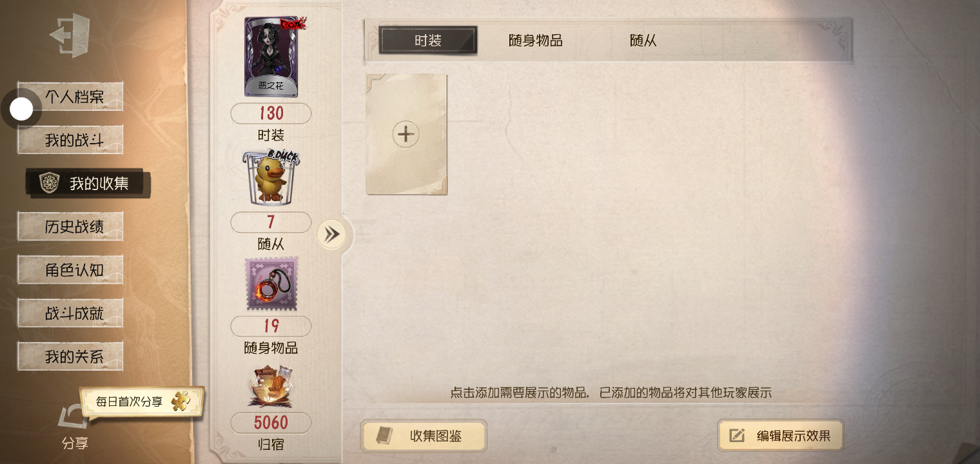
Task: Switch to the 随身物品 tab
Action: 536,41
